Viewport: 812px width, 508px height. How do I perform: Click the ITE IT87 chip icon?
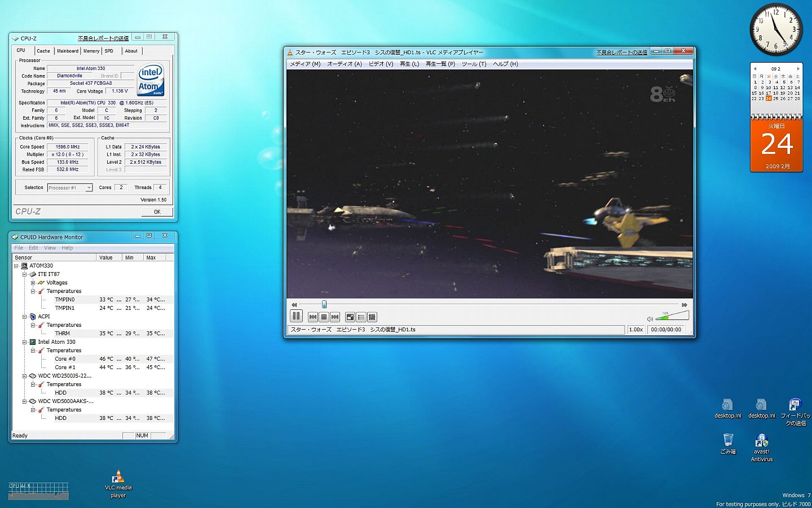click(x=33, y=274)
